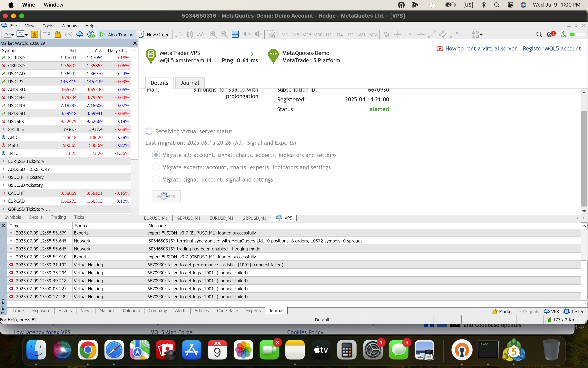Image resolution: width=588 pixels, height=368 pixels.
Task: Open the Signals icon in toolbar
Action: coord(69,35)
